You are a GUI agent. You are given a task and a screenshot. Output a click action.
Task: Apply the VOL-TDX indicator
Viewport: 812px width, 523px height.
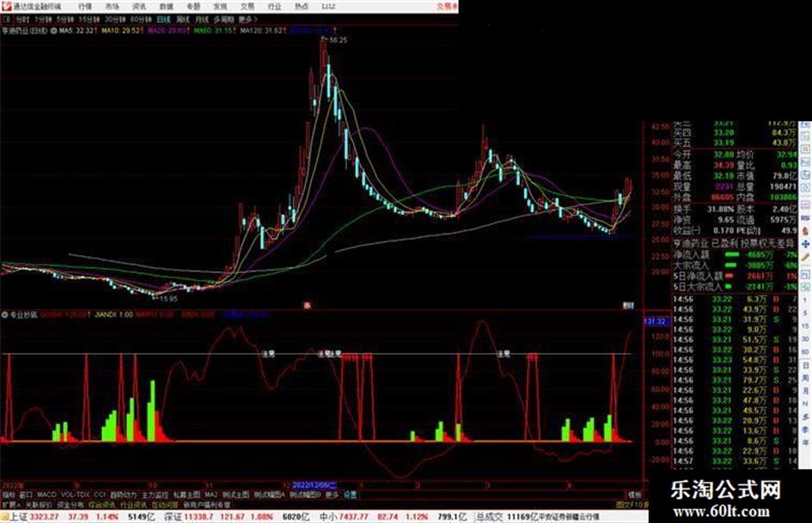point(75,495)
